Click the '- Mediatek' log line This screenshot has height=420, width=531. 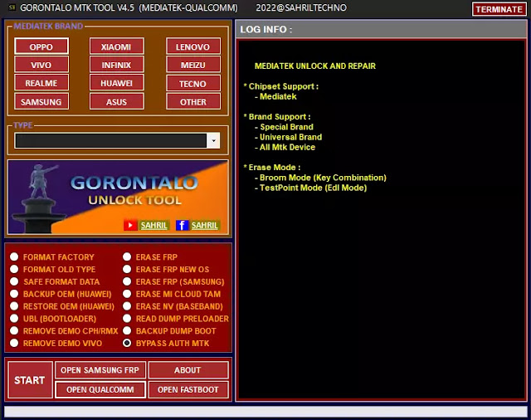275,96
